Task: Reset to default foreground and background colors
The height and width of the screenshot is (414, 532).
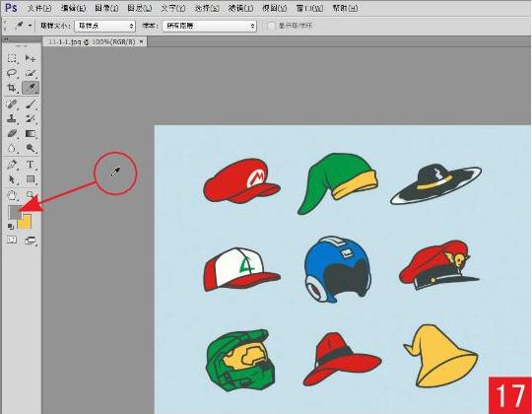Action: click(11, 227)
